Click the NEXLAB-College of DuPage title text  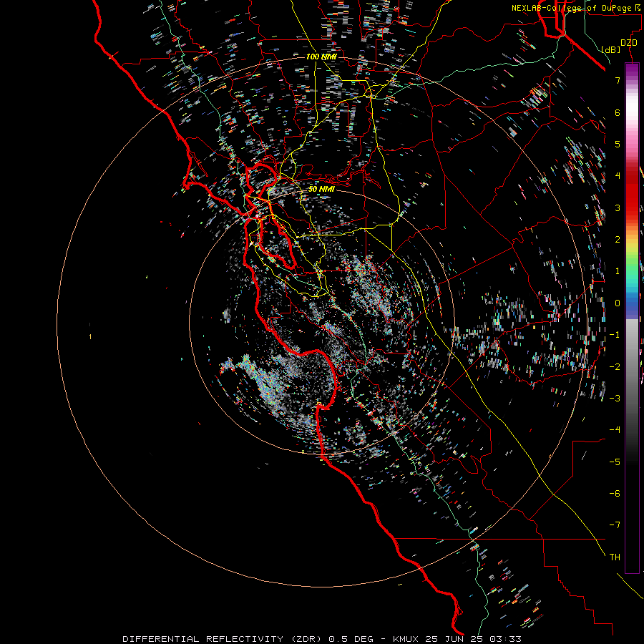575,8
